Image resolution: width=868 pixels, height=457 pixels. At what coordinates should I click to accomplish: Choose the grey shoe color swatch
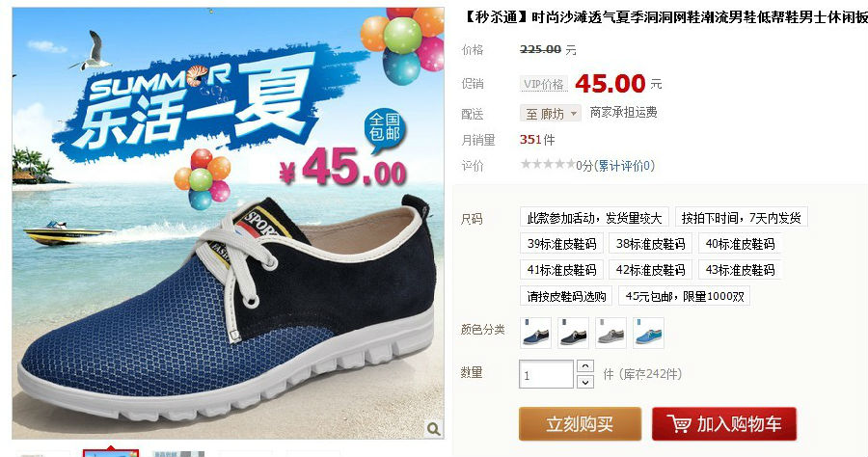pos(611,333)
